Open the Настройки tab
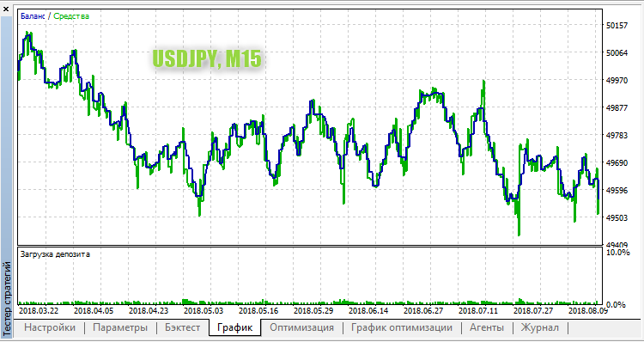The width and height of the screenshot is (644, 342). tap(50, 327)
